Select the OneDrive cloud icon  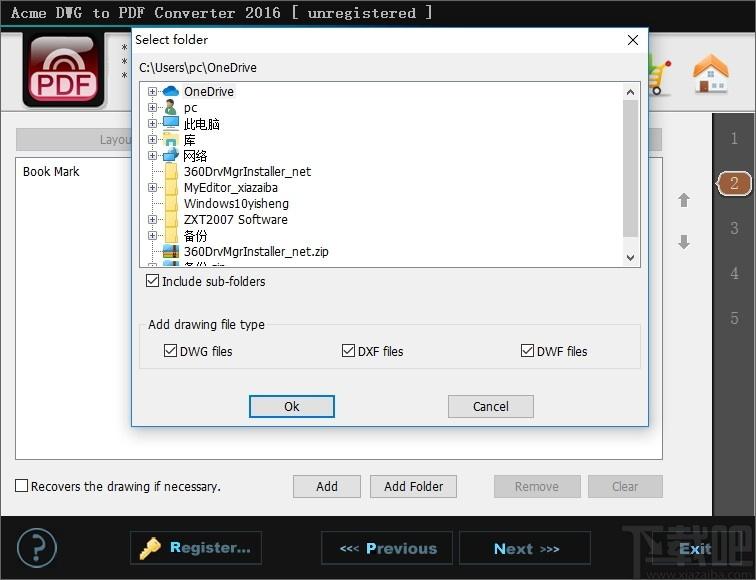tap(171, 91)
